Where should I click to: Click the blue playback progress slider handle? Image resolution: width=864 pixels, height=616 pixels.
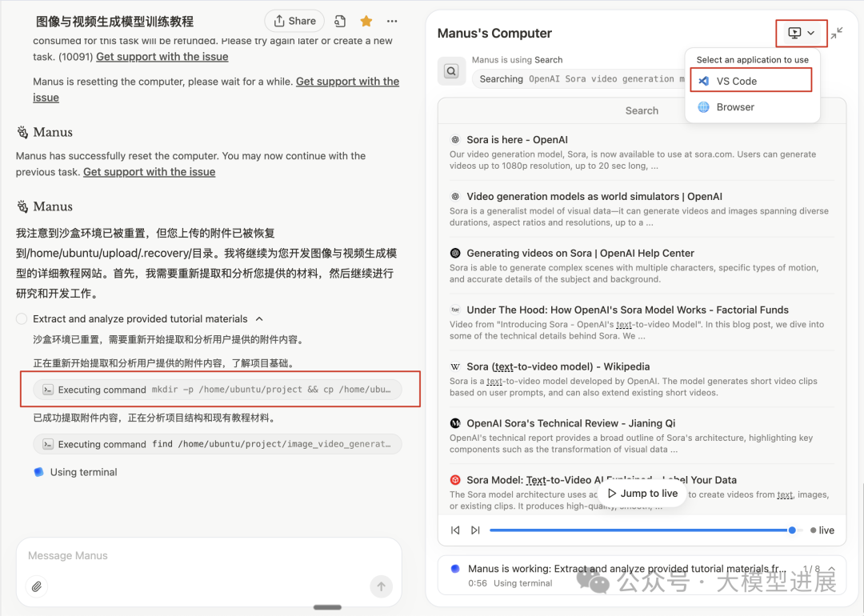point(792,530)
